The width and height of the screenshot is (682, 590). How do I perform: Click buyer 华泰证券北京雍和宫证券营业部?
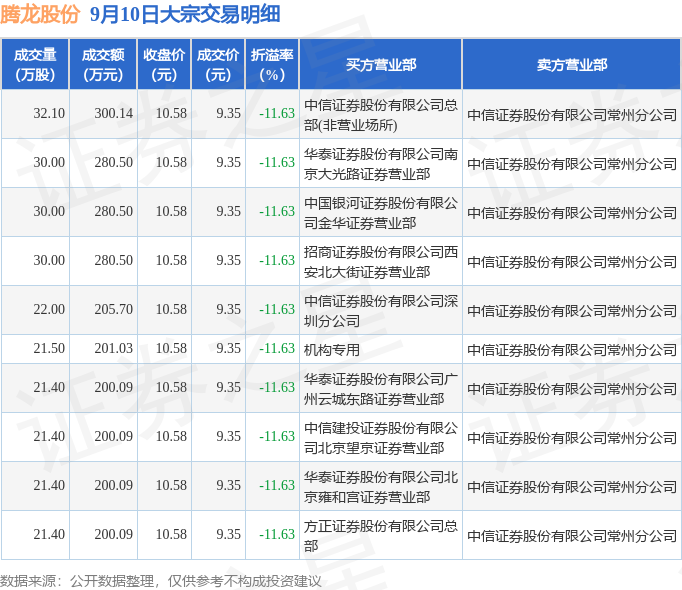point(381,487)
